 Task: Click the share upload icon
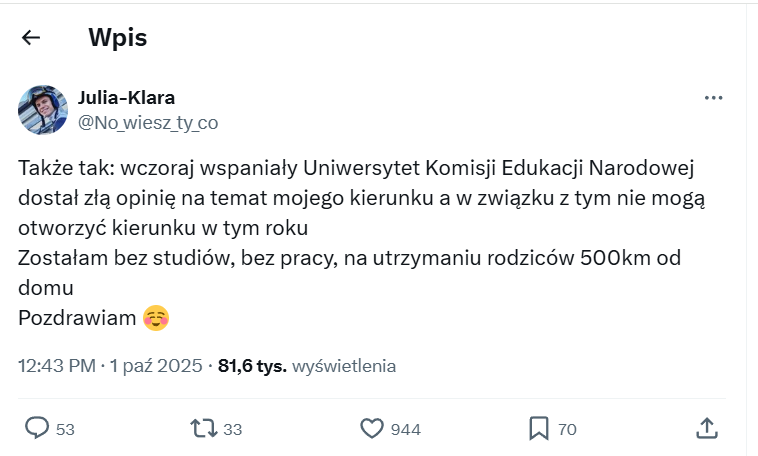(x=706, y=428)
